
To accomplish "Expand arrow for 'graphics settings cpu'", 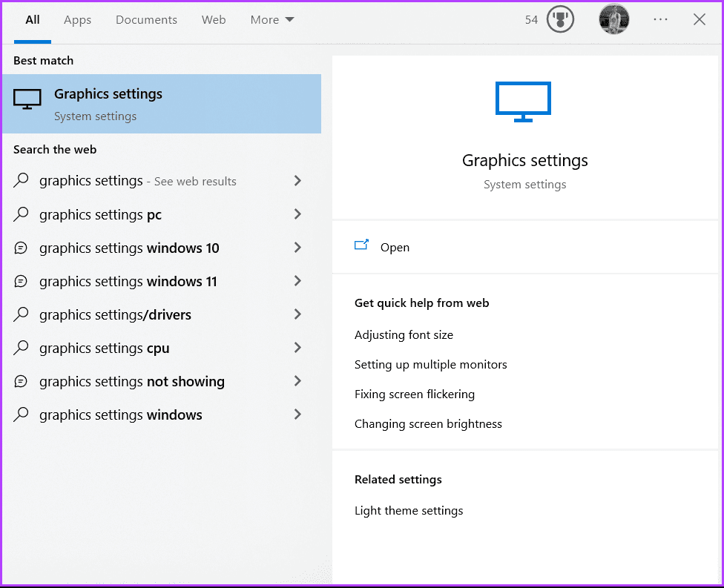I will pyautogui.click(x=297, y=348).
